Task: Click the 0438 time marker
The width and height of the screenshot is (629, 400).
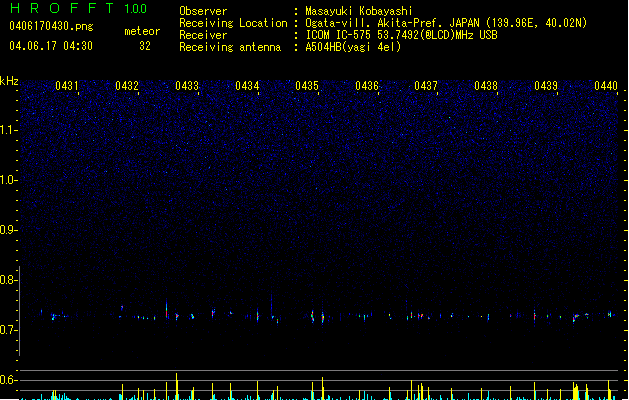Action: coord(486,86)
